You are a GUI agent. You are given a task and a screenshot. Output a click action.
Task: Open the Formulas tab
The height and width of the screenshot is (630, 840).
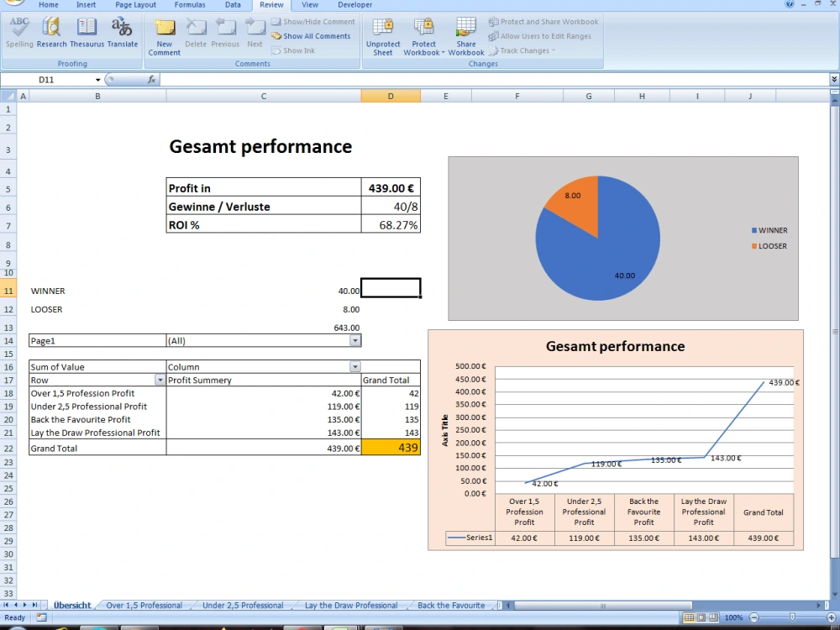point(190,5)
